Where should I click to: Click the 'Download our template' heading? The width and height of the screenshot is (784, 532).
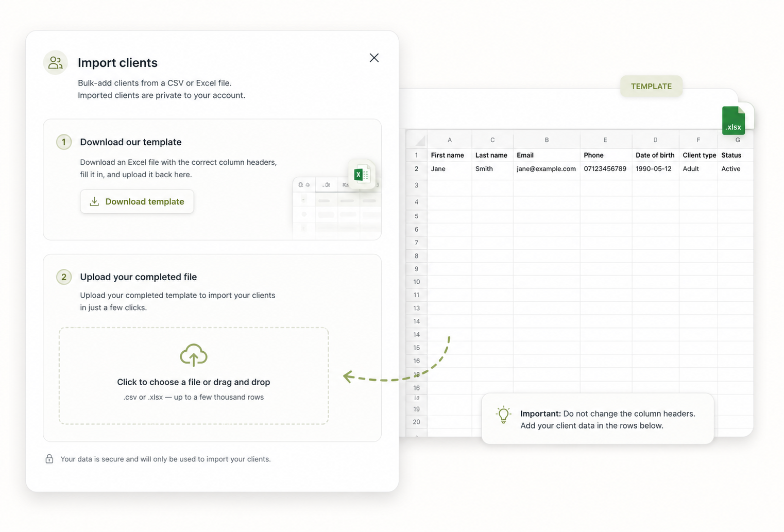click(131, 142)
